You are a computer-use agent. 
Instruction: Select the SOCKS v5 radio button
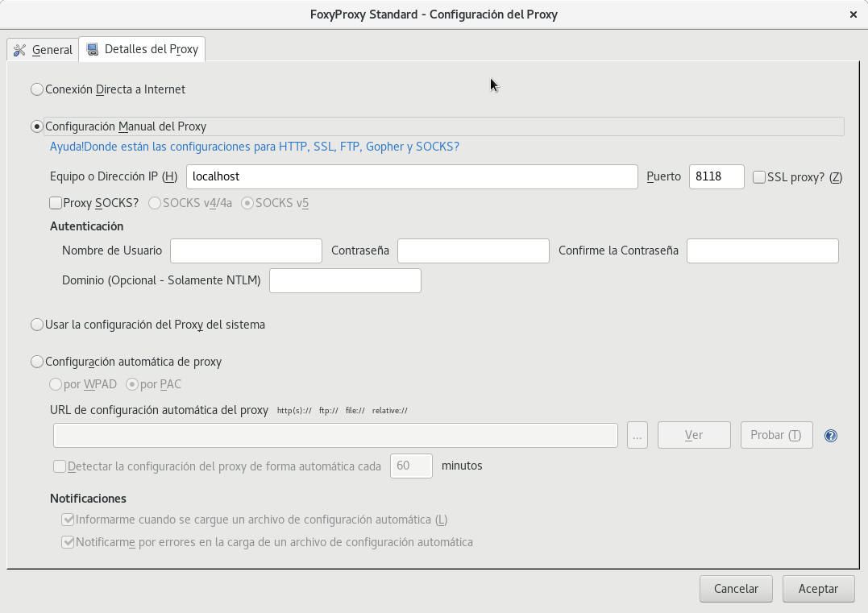tap(247, 203)
